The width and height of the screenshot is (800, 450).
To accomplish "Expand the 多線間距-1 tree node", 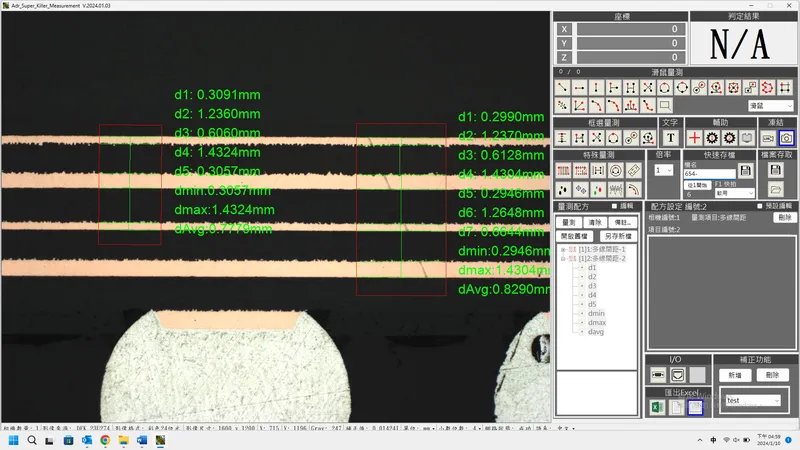I will [561, 249].
